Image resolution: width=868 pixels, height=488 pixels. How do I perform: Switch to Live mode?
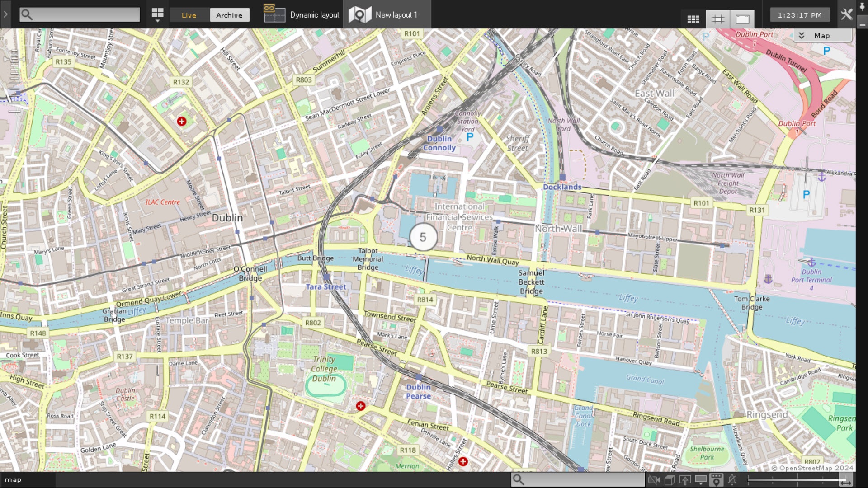(x=189, y=15)
